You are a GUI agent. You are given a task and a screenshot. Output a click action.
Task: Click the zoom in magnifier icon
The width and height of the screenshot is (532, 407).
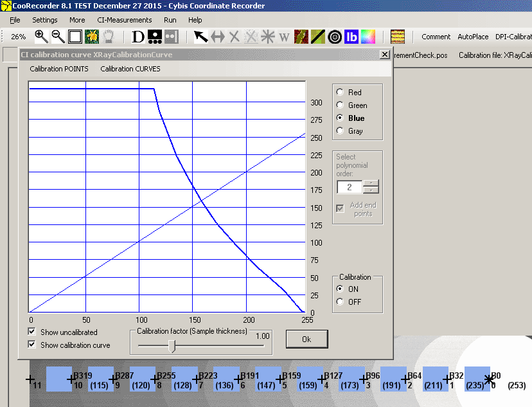(41, 37)
